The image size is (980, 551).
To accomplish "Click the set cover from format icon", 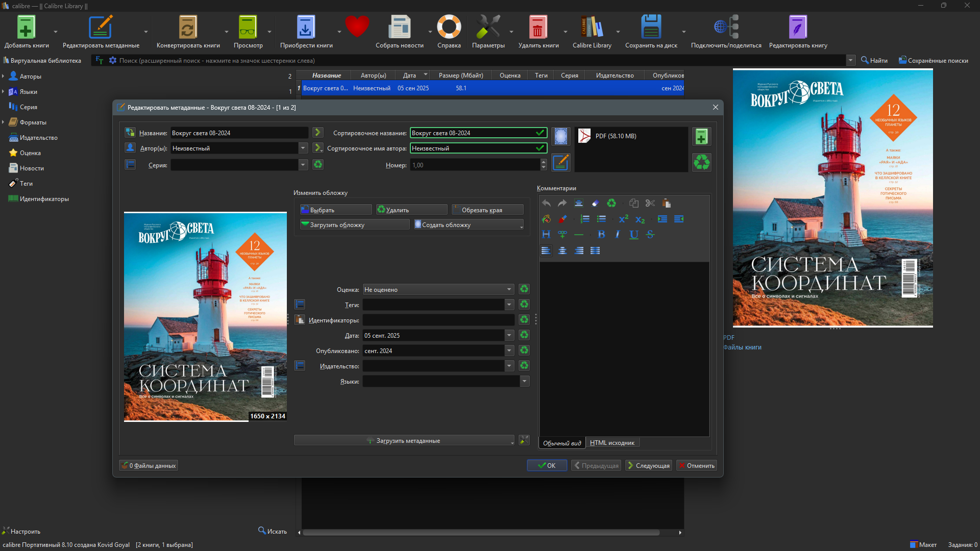I will 560,137.
